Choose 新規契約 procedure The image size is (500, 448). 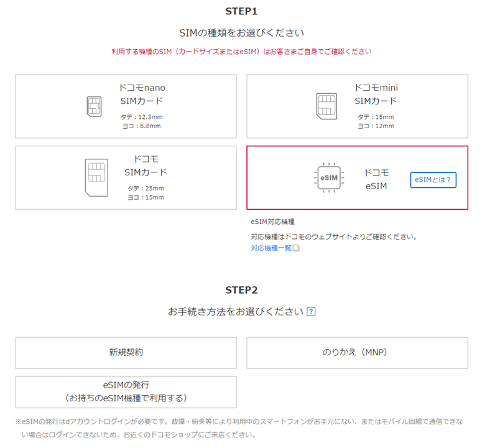tap(126, 353)
